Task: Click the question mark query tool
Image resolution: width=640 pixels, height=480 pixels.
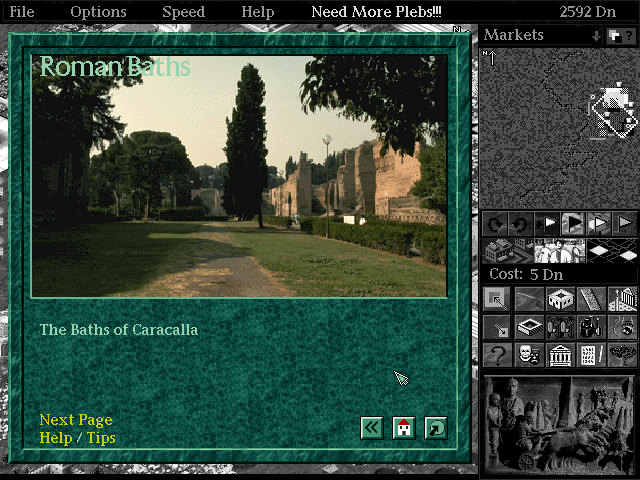Action: coord(497,355)
